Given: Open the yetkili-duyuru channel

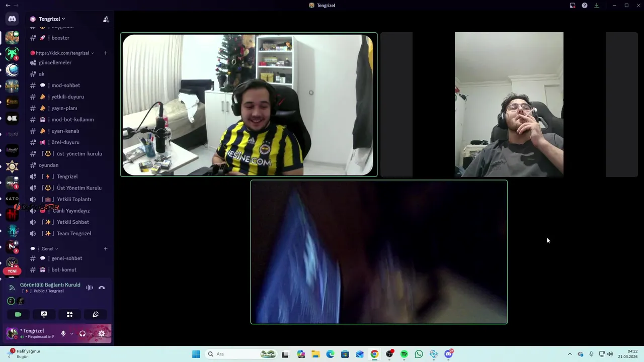Looking at the screenshot, I should click(x=69, y=97).
